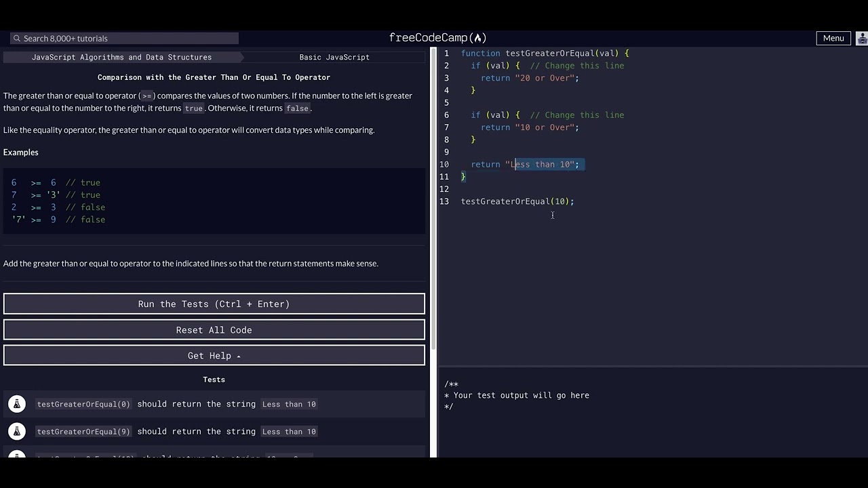The image size is (868, 488).
Task: Run the Tests button
Action: (214, 304)
